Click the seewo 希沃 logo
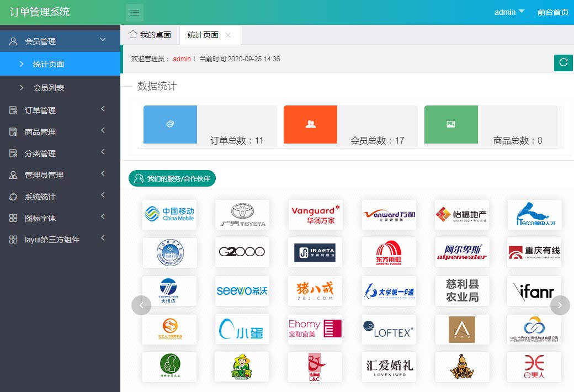 click(x=242, y=291)
